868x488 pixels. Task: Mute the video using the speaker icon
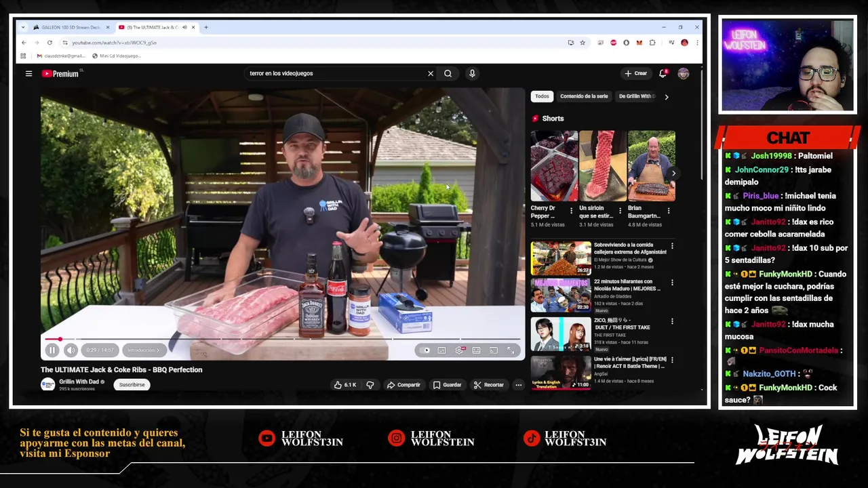coord(71,350)
